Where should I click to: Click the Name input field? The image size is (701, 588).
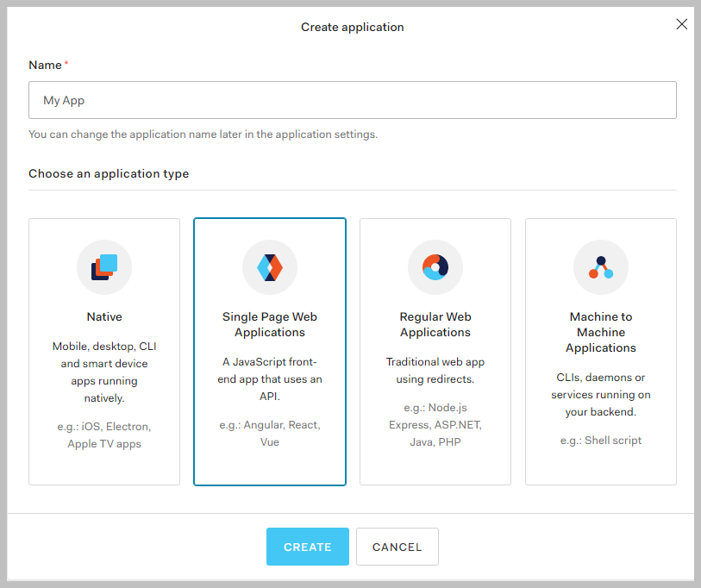click(x=352, y=100)
